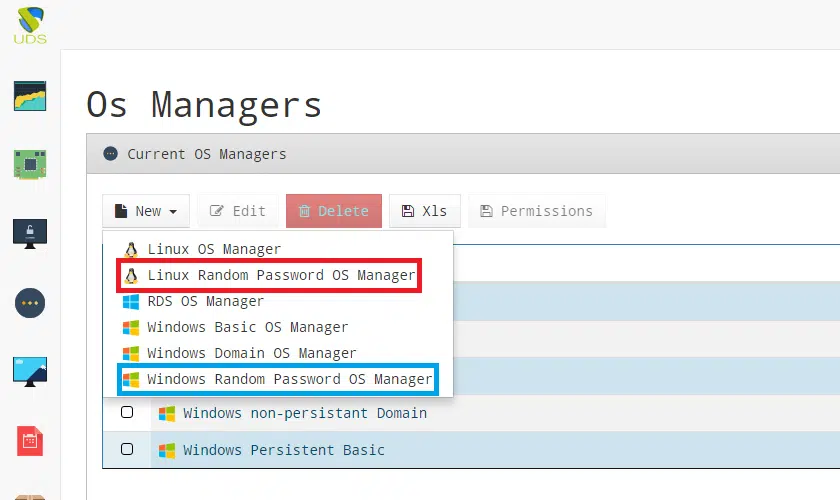Click the UDS logo icon
This screenshot has width=840, height=500.
[x=30, y=25]
